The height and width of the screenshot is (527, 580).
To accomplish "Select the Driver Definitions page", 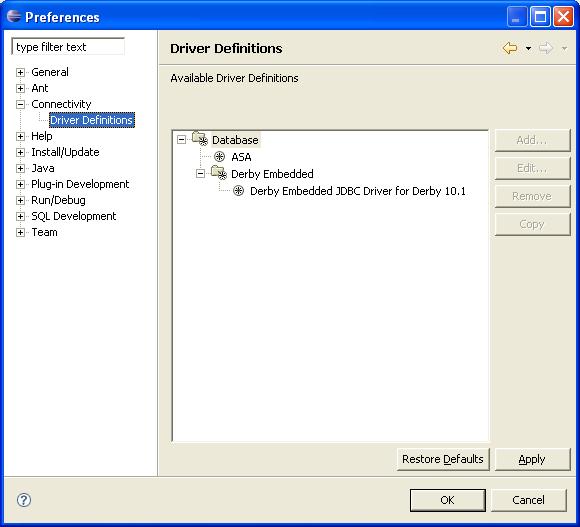I will pos(92,120).
